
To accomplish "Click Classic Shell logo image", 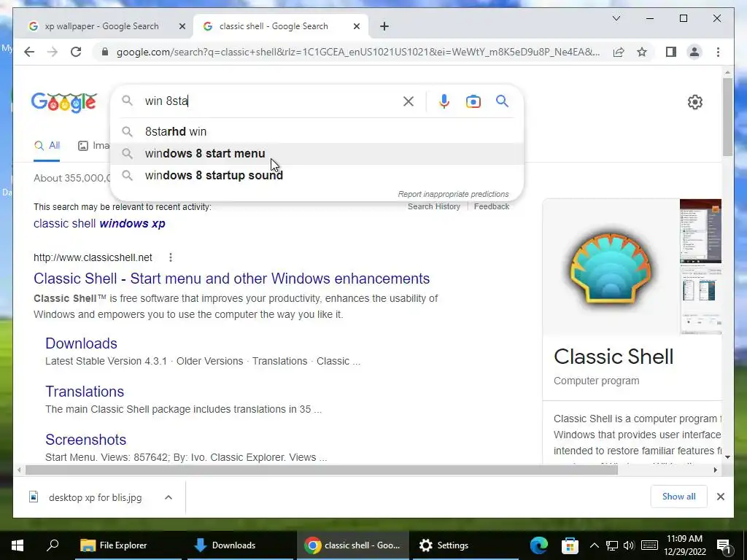I will point(611,268).
